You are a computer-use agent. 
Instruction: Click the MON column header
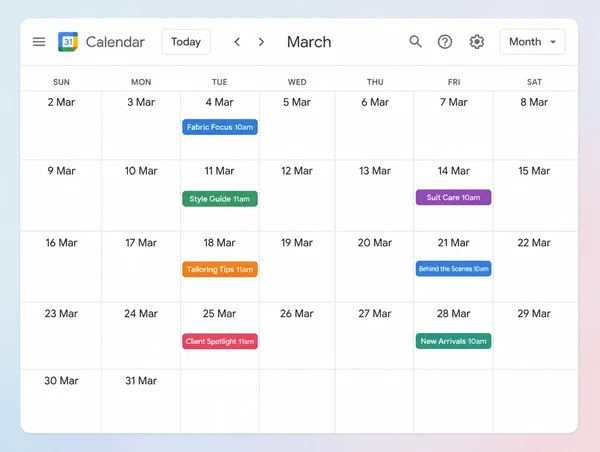pyautogui.click(x=141, y=82)
